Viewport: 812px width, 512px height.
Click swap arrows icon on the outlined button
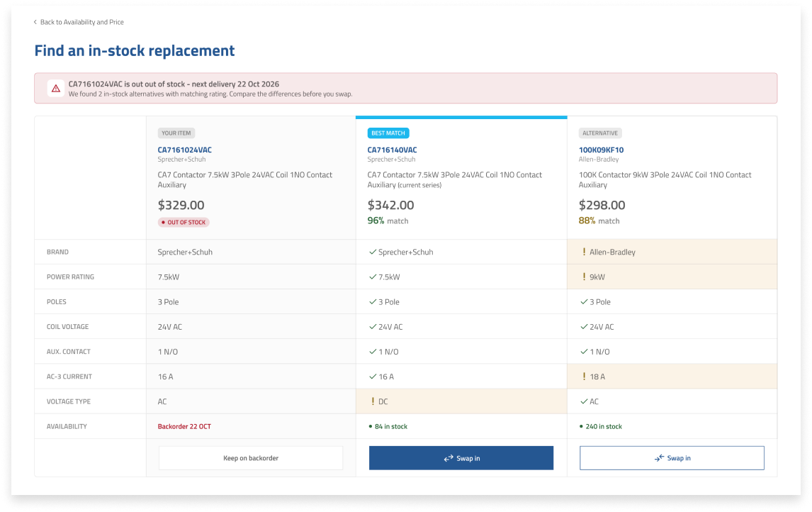[x=659, y=458]
